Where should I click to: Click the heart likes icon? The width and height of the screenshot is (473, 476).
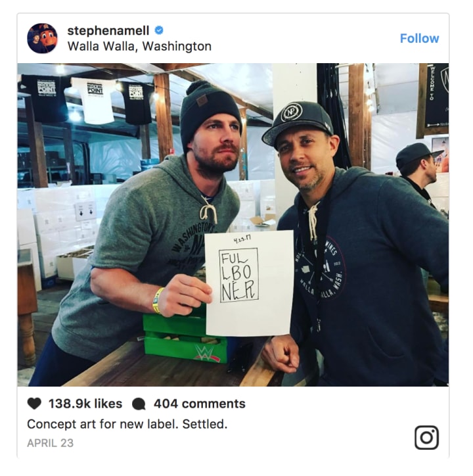(x=34, y=404)
